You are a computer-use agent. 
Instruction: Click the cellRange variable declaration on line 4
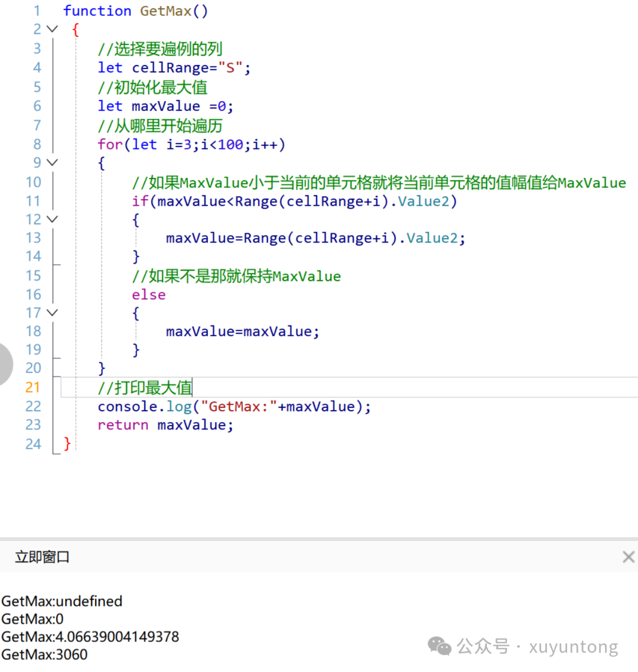(174, 67)
